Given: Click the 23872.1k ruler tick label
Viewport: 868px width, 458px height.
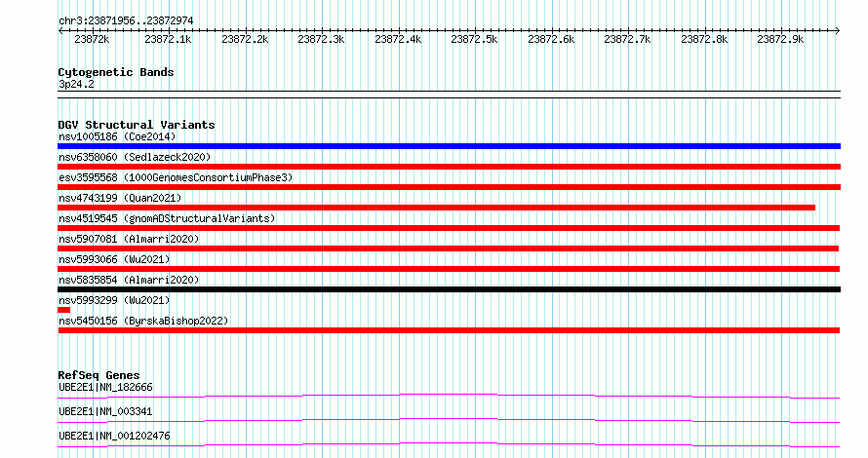Looking at the screenshot, I should (x=169, y=40).
